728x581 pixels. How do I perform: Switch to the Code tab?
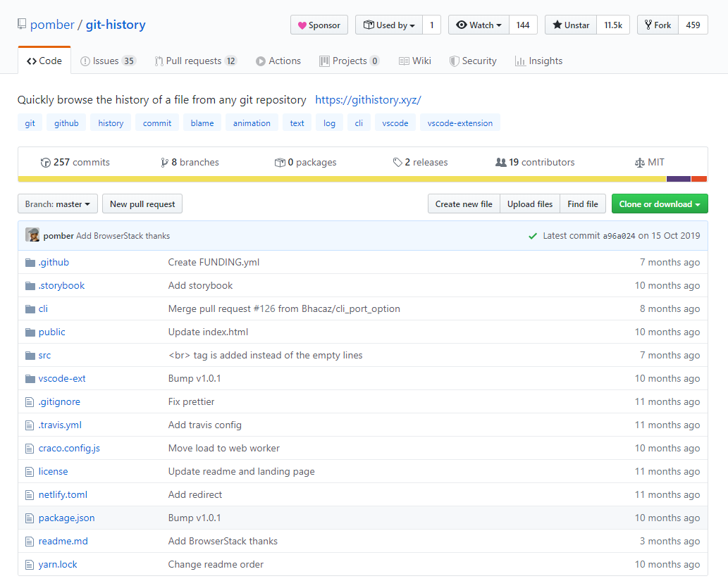pos(44,61)
